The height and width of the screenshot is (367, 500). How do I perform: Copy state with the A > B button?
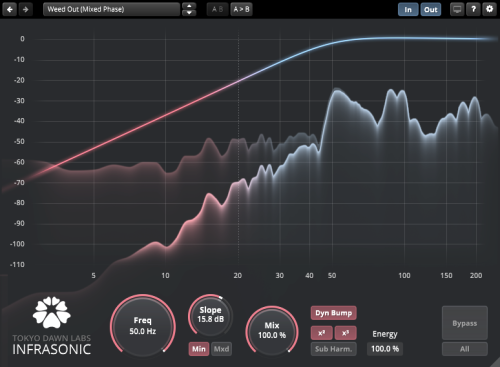[x=241, y=9]
